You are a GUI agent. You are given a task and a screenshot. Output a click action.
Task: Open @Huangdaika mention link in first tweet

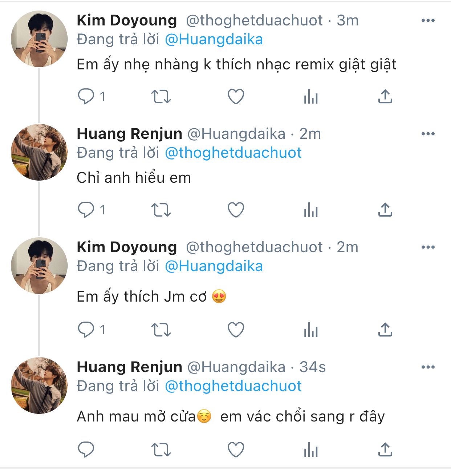click(214, 40)
